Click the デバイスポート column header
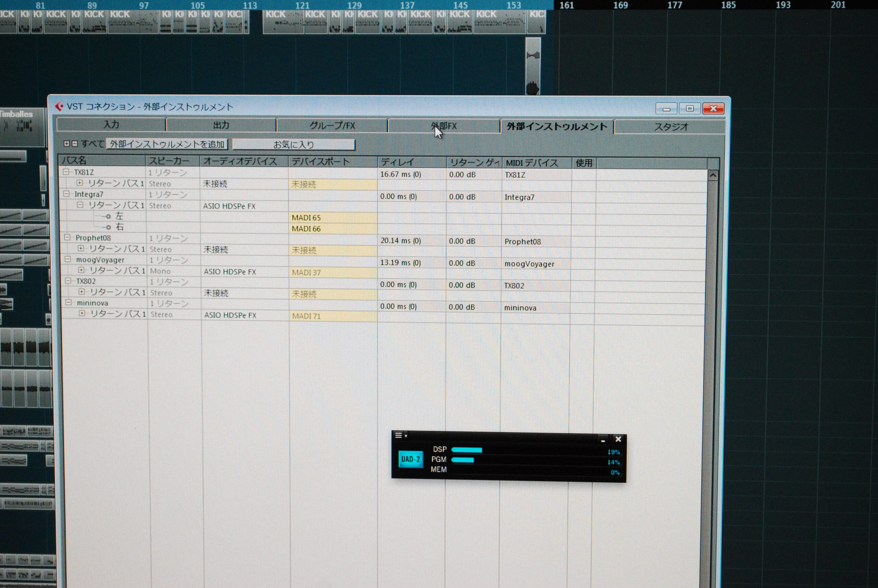 [x=333, y=162]
